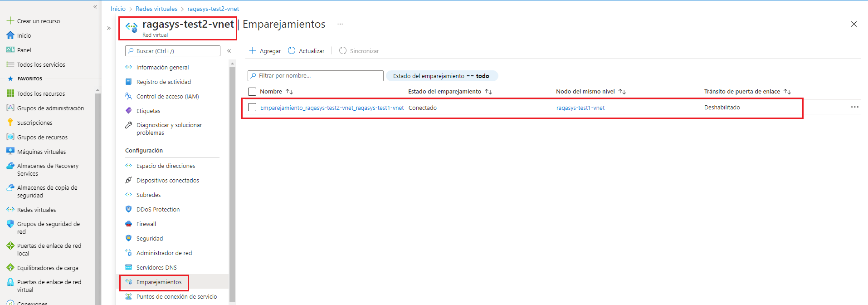The width and height of the screenshot is (868, 305).
Task: Sort by Estado del emparejamiento column
Action: pos(488,92)
